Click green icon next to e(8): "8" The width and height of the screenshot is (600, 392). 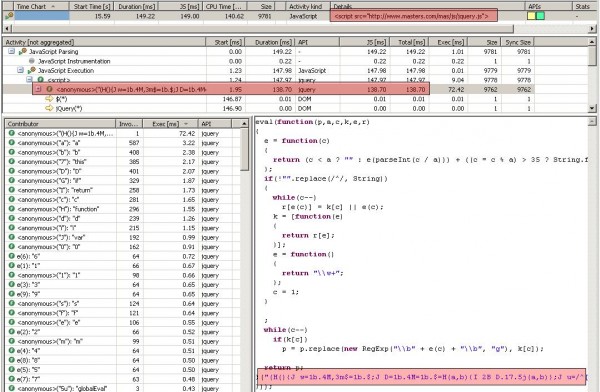11,360
